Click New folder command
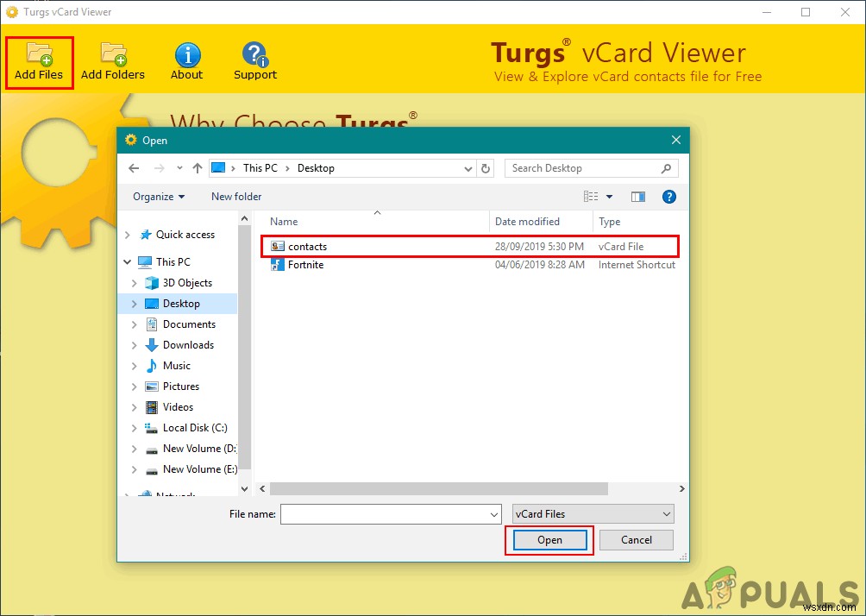The image size is (866, 616). pos(236,197)
